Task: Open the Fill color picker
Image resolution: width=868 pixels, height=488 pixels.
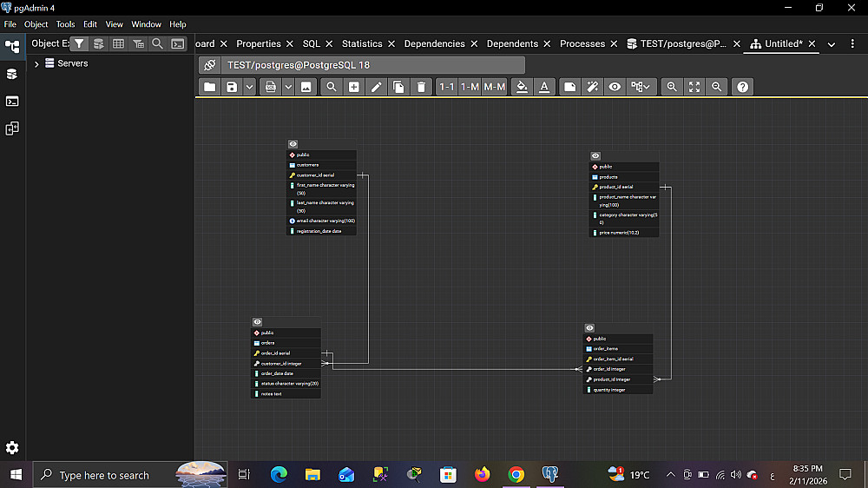Action: click(x=521, y=87)
